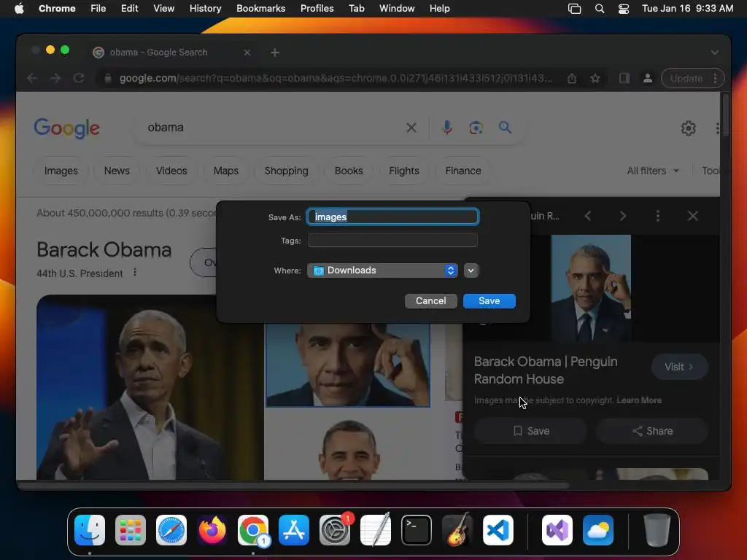The height and width of the screenshot is (560, 747).
Task: Open the Chrome profile icon
Action: pyautogui.click(x=648, y=78)
